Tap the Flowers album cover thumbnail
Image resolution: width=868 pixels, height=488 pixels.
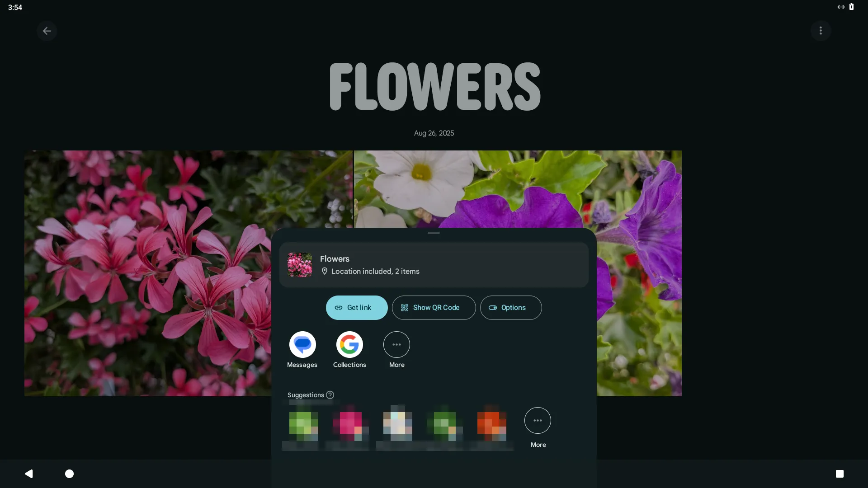(299, 265)
